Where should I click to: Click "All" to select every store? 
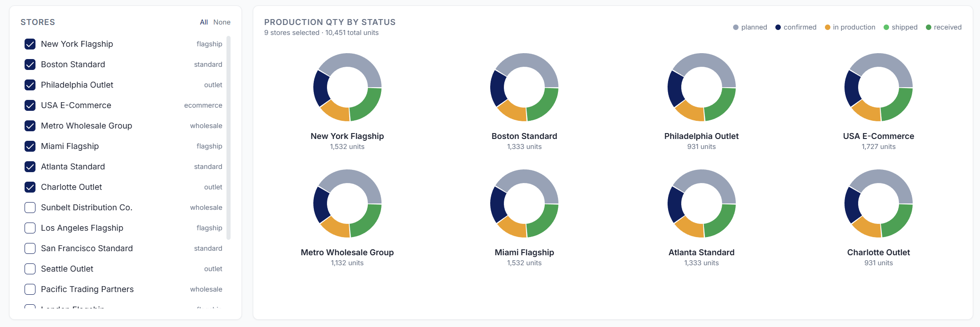point(204,22)
